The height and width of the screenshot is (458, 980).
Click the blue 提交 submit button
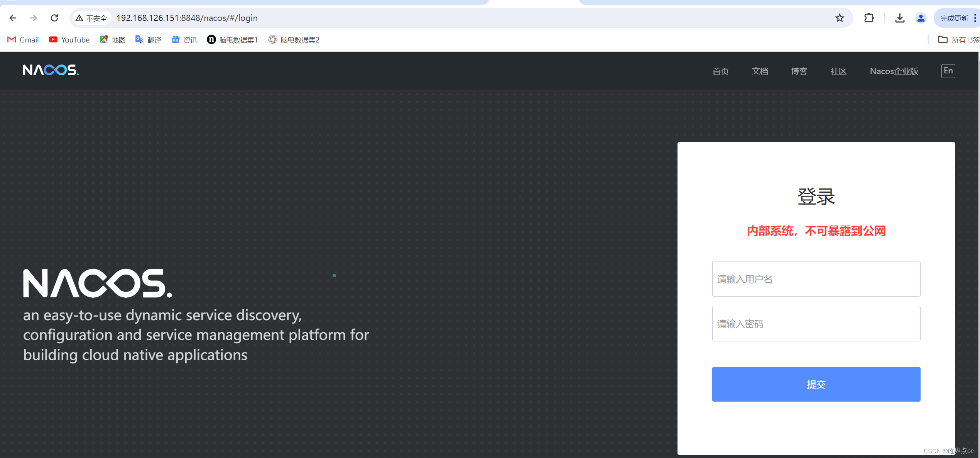(816, 384)
